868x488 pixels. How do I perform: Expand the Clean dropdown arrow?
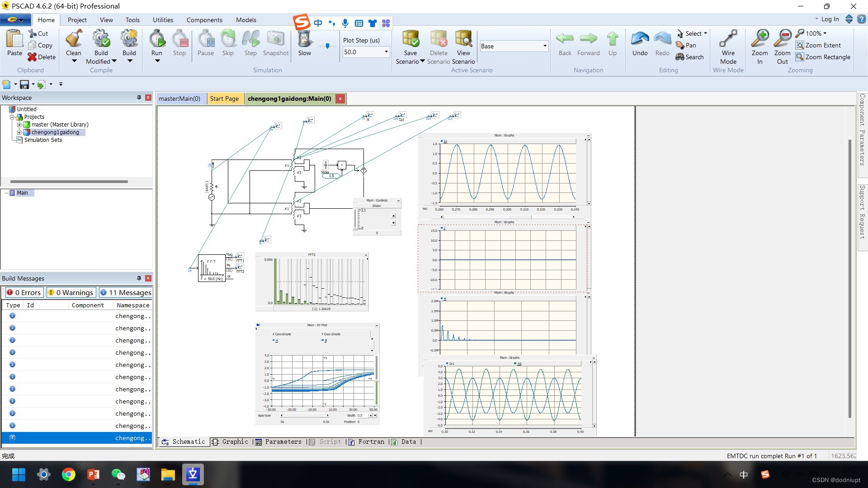pos(74,61)
